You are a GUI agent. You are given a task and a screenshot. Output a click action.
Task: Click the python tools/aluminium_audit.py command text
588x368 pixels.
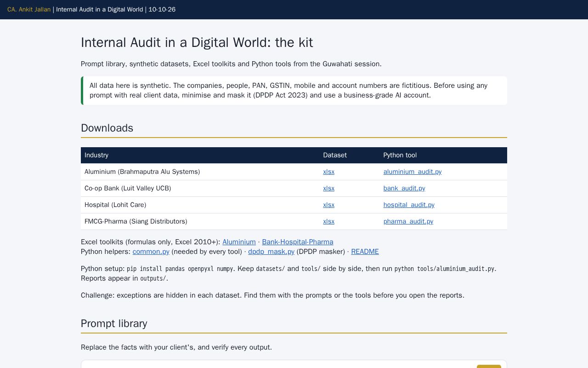click(444, 269)
